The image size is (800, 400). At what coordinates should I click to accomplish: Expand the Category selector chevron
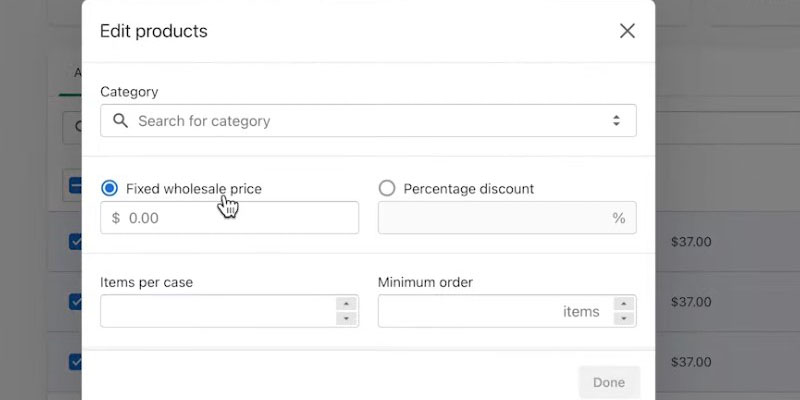pos(616,121)
